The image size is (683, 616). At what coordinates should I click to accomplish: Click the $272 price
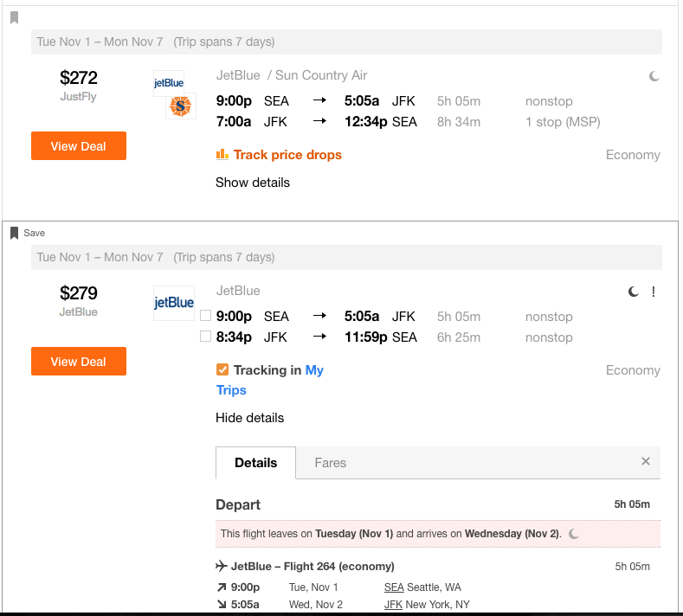click(x=79, y=78)
